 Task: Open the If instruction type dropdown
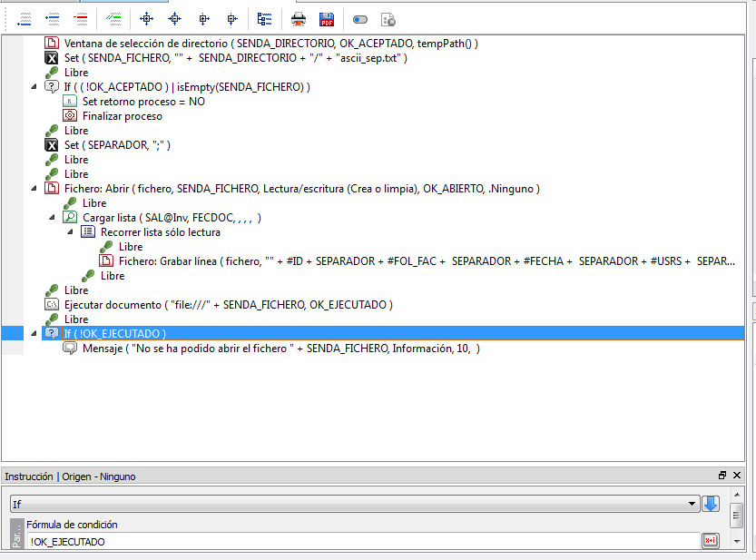[x=354, y=504]
